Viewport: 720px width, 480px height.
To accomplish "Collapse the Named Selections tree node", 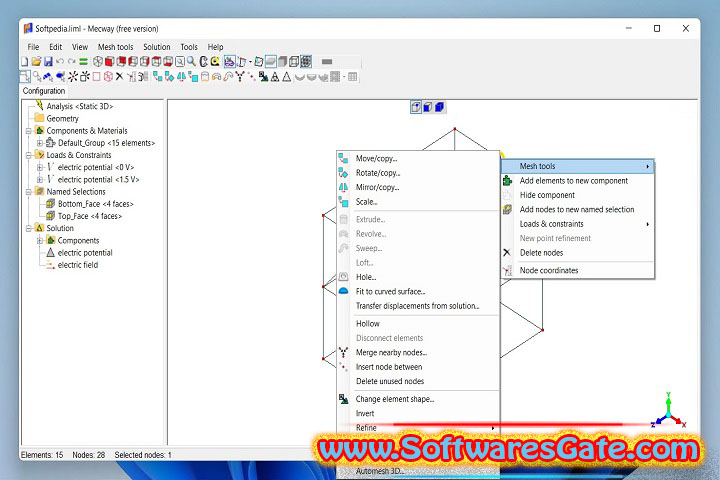I will (x=28, y=192).
